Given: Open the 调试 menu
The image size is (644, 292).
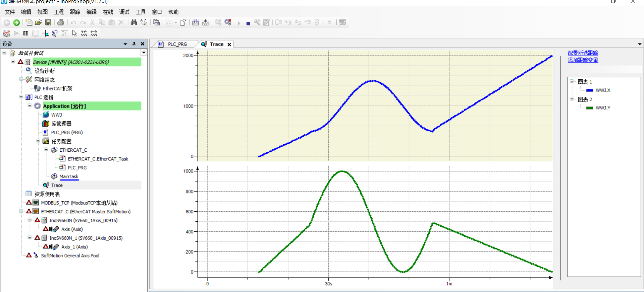Looking at the screenshot, I should pos(124,12).
